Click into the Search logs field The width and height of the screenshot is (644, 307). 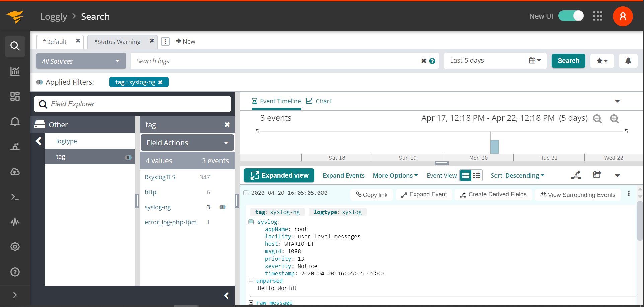click(x=275, y=61)
